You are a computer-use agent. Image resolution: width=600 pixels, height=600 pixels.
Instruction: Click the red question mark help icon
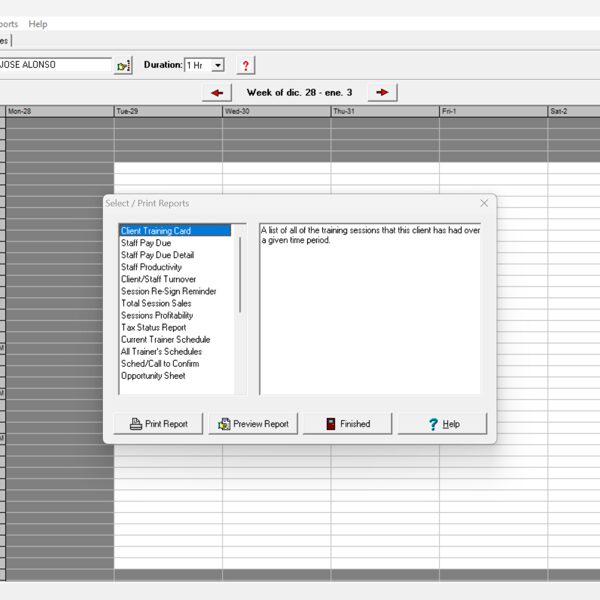pyautogui.click(x=246, y=65)
